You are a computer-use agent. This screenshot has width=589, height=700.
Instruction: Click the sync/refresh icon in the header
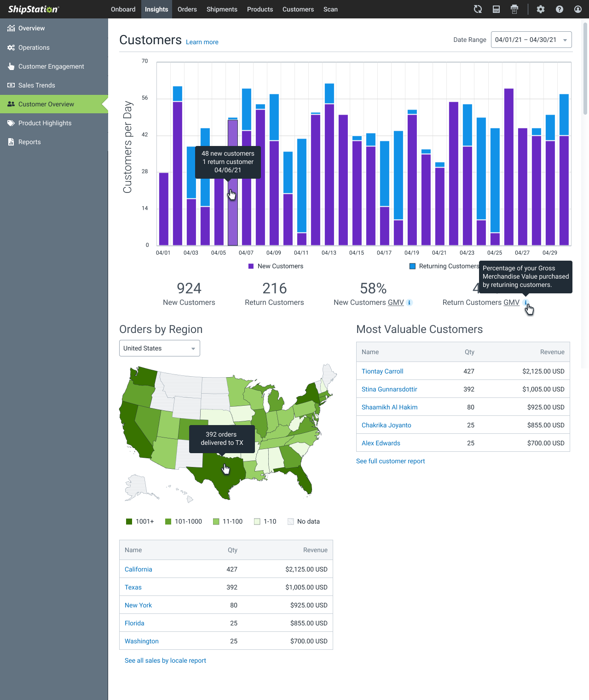click(x=478, y=9)
